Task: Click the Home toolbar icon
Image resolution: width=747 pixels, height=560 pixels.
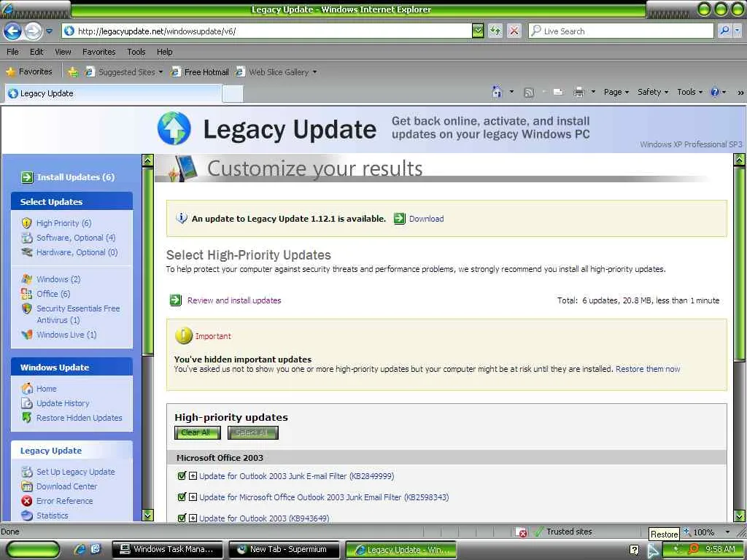Action: tap(497, 91)
